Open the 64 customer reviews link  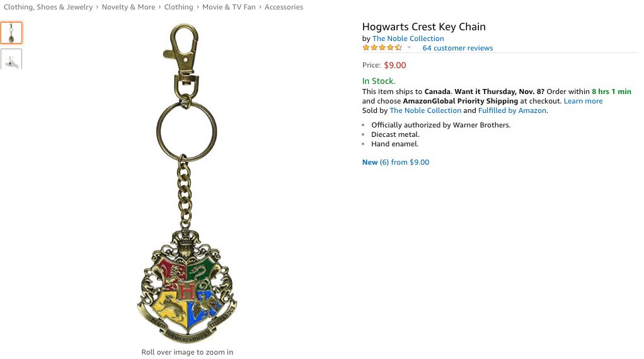point(457,48)
